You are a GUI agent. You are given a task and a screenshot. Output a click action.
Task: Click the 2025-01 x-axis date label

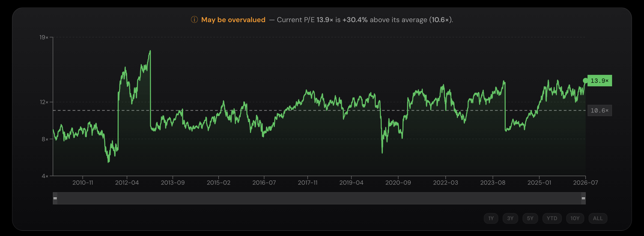point(539,182)
